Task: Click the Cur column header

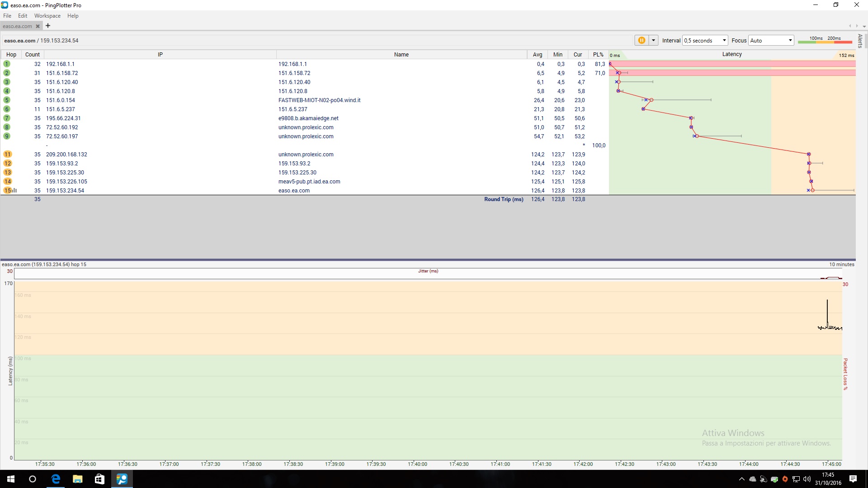Action: click(x=578, y=55)
